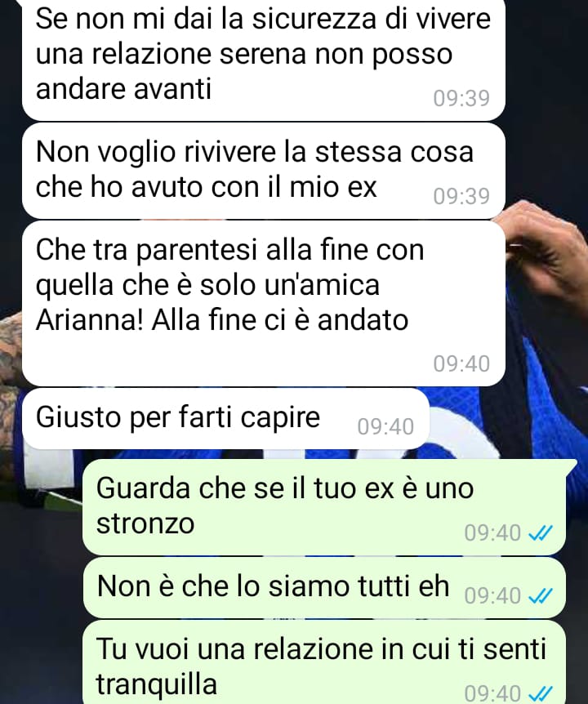The width and height of the screenshot is (588, 704).
Task: Tap the 09:39 timestamp on 'andare avanti' message
Action: coord(461,98)
